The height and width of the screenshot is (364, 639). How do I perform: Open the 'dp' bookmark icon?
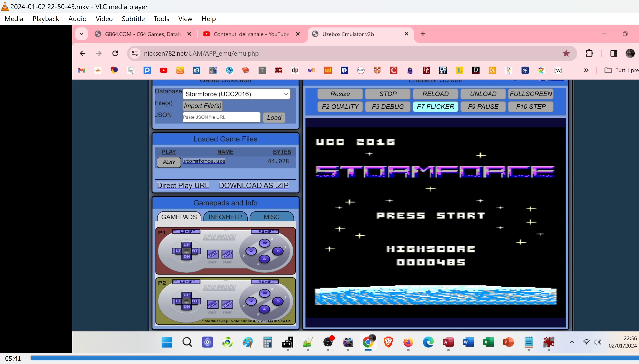[x=295, y=70]
